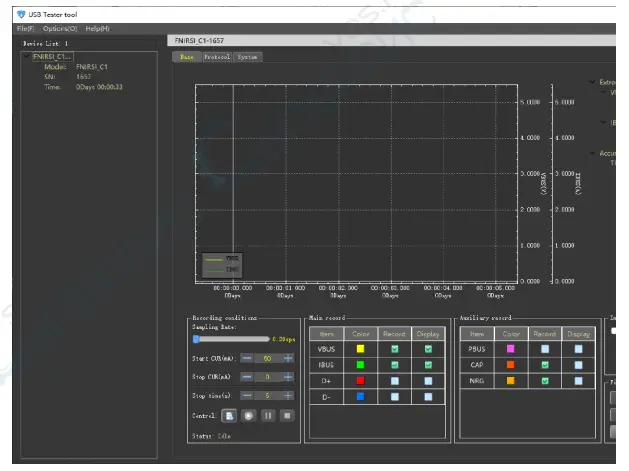The width and height of the screenshot is (629, 471).
Task: Increase Start CUR value with plus button
Action: 288,358
